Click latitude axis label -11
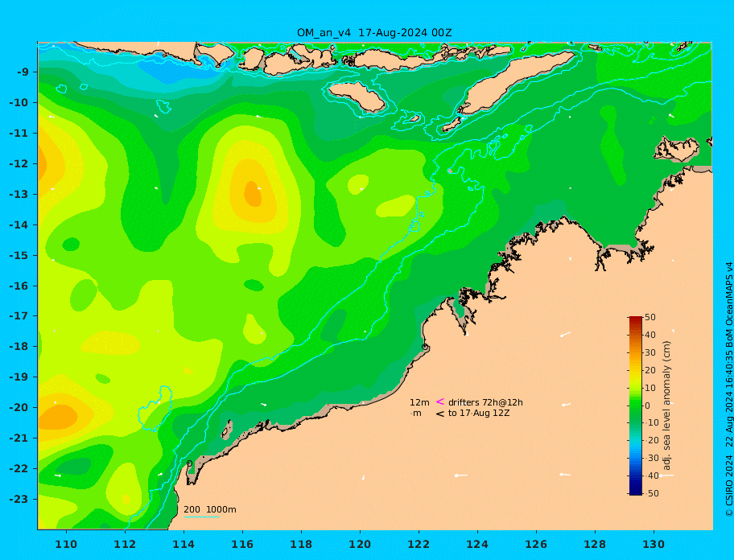Viewport: 734px width, 560px height. point(19,134)
